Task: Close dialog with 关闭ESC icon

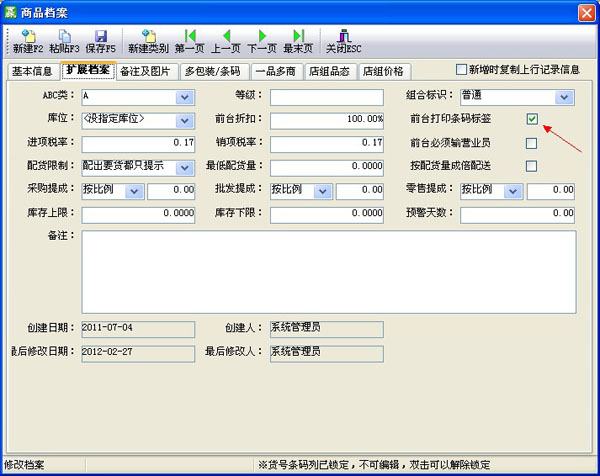Action: click(344, 41)
